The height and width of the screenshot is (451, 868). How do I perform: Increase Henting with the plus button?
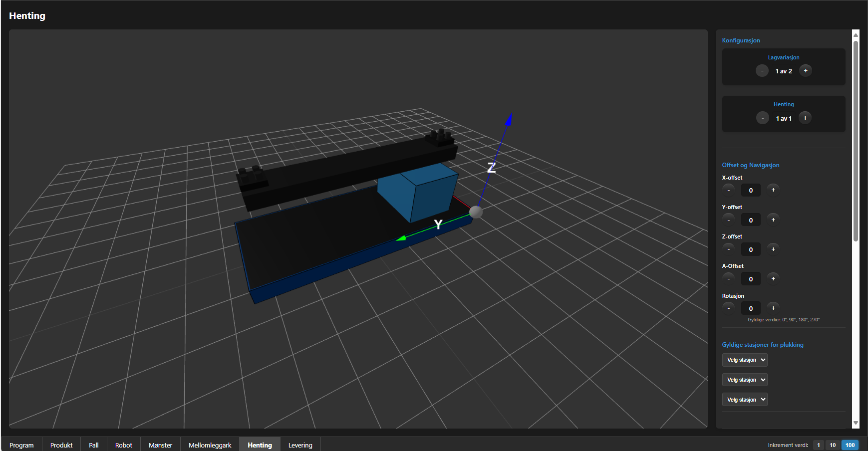coord(805,118)
